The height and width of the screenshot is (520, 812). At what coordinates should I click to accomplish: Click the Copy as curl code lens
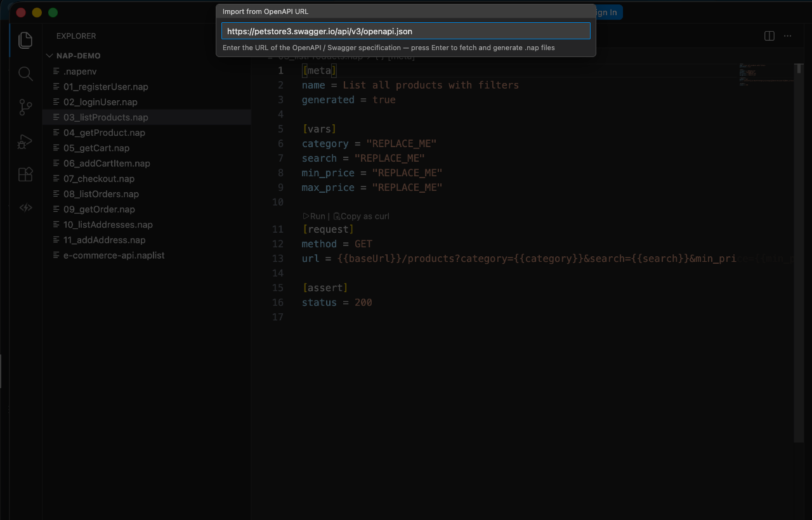361,216
